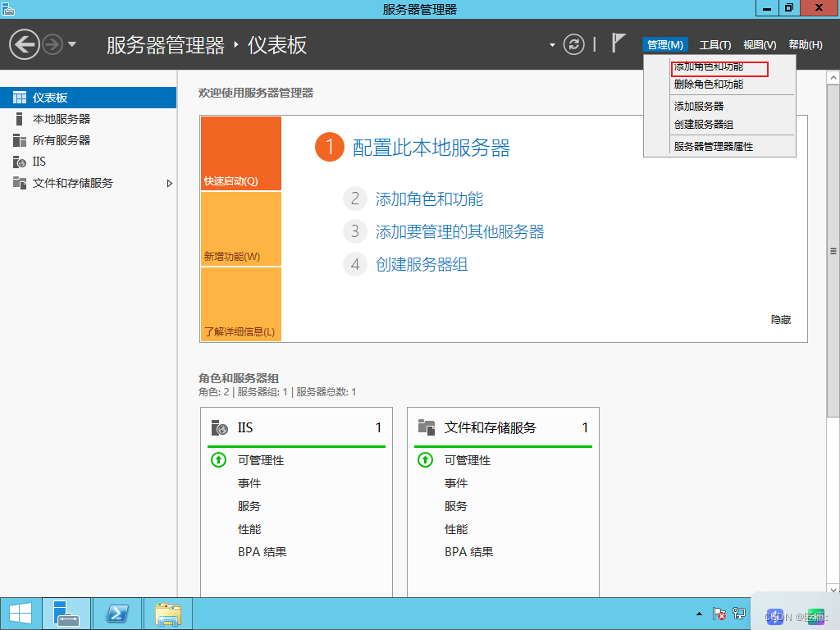Click Server Manager taskbar icon
This screenshot has height=630, width=840.
tap(66, 614)
